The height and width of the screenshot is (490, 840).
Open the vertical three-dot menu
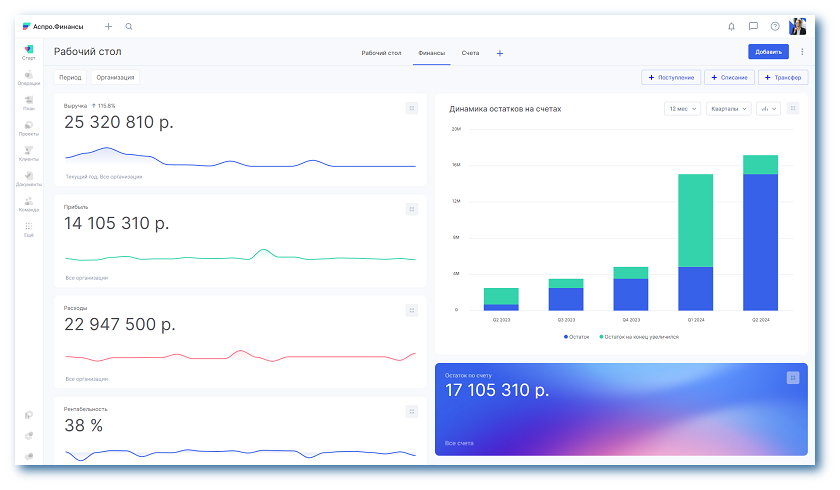pyautogui.click(x=802, y=52)
